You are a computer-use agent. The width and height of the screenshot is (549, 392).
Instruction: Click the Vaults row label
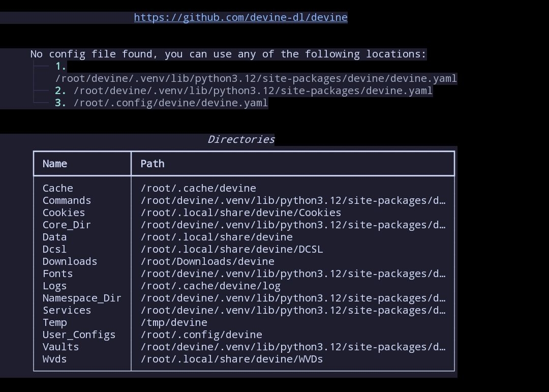pyautogui.click(x=60, y=347)
